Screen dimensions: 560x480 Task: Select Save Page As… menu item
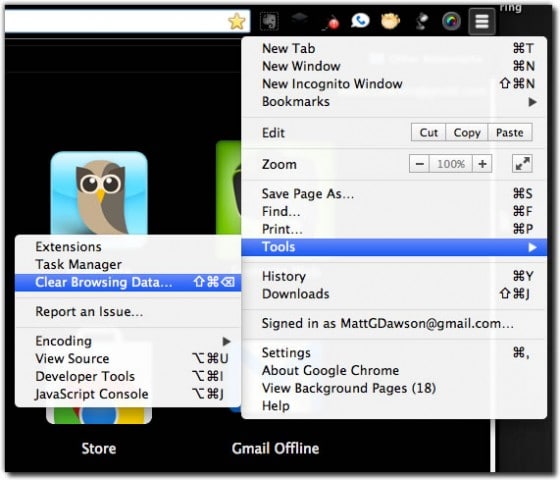tap(394, 194)
